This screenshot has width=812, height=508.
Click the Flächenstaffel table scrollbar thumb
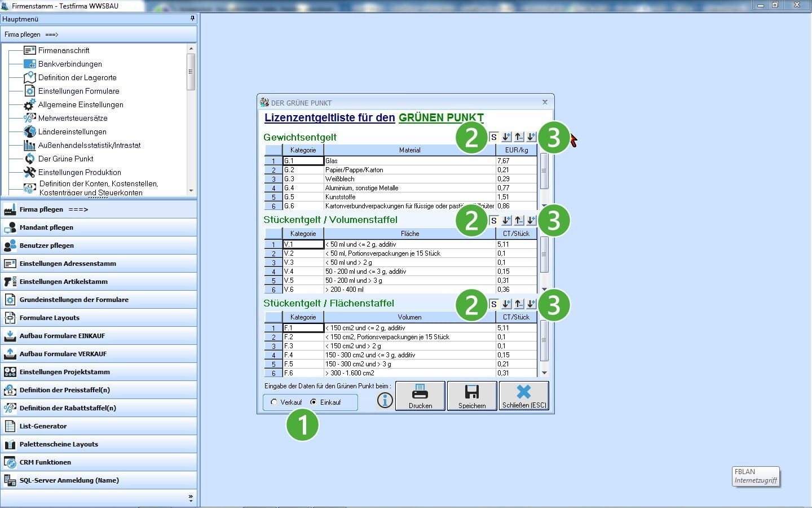point(544,340)
